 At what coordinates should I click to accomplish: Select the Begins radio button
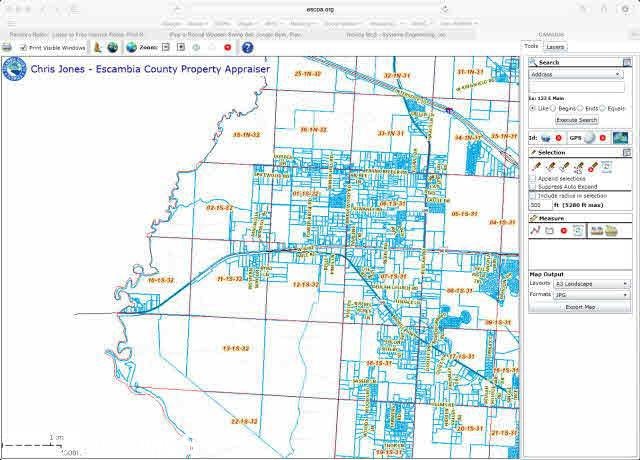(561, 108)
